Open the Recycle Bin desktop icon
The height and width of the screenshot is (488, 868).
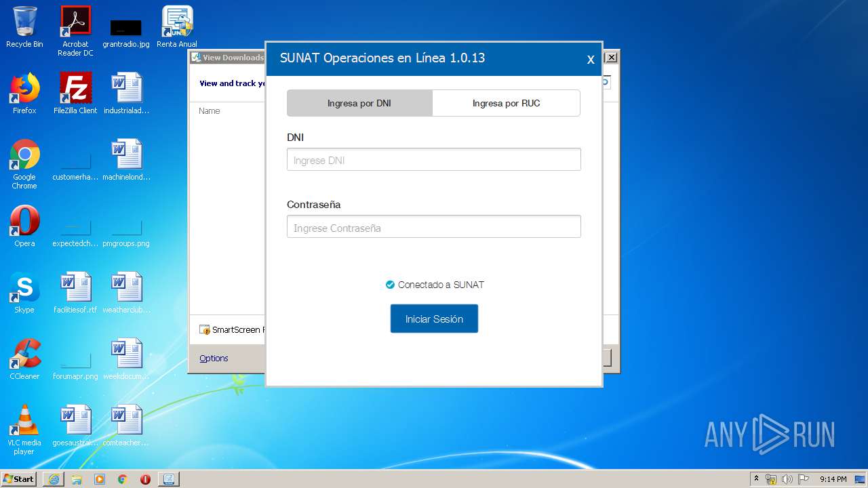point(24,27)
